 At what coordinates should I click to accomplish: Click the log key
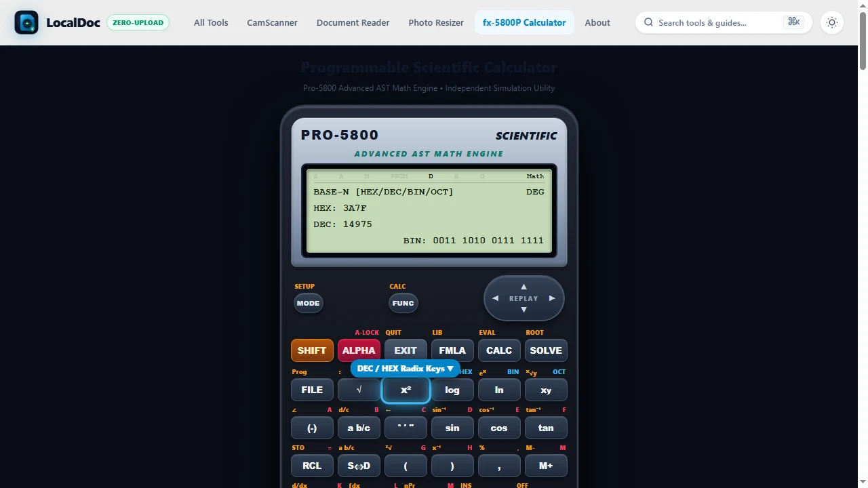point(452,390)
